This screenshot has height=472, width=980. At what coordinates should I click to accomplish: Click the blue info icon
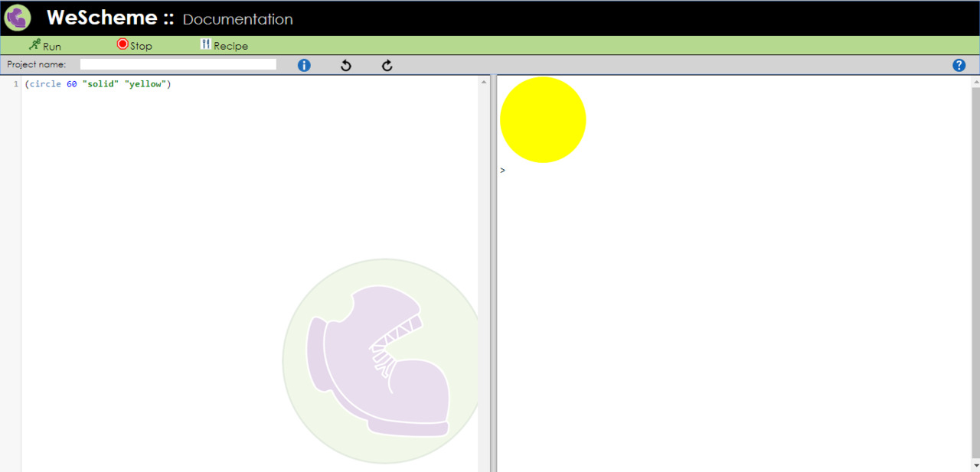[x=304, y=65]
